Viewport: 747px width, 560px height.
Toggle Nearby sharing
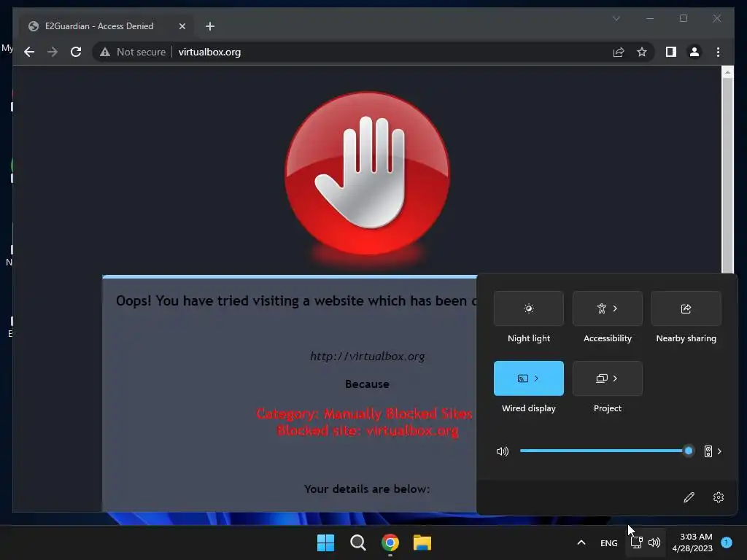[686, 308]
